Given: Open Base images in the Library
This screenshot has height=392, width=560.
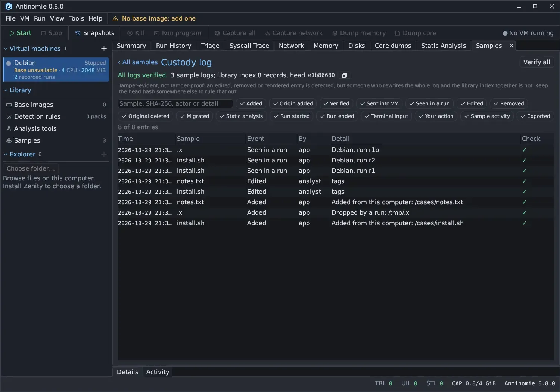Looking at the screenshot, I should coord(56,105).
